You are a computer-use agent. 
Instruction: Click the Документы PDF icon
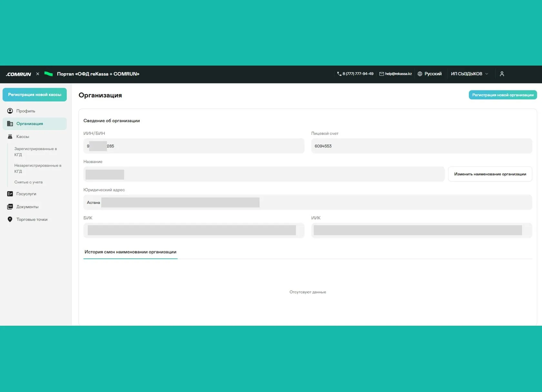10,207
